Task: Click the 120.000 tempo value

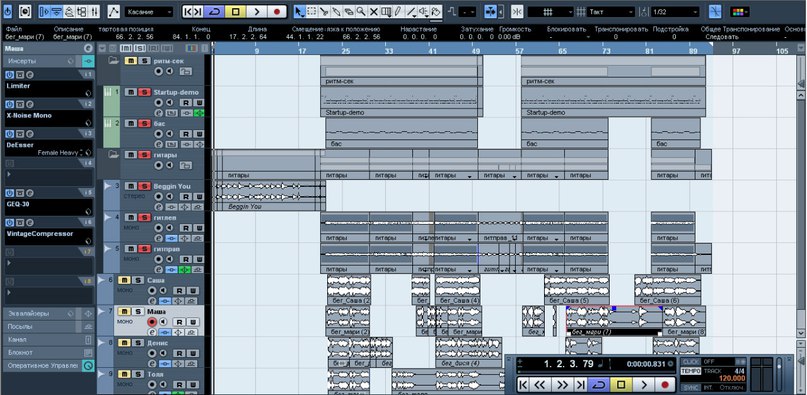Action: [732, 378]
